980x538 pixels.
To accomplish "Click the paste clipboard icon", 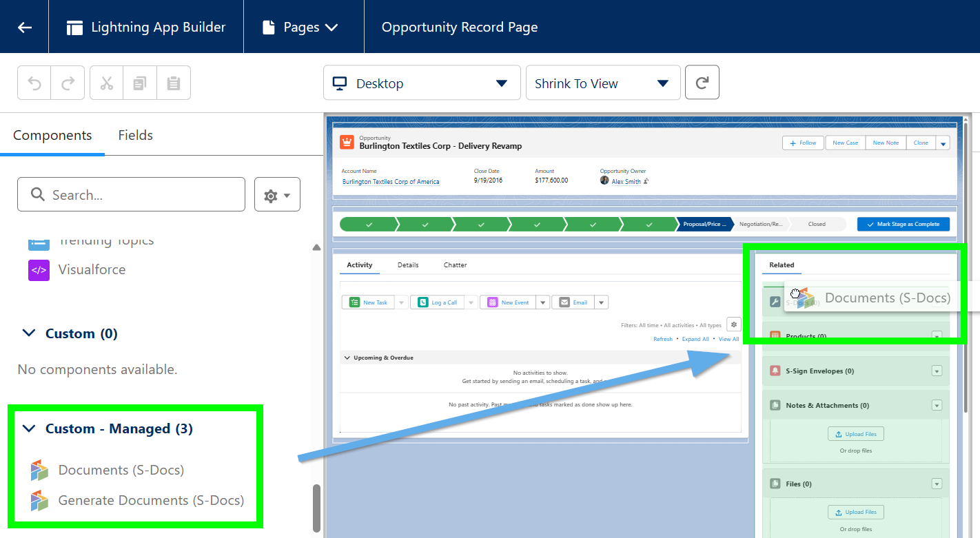I will click(x=174, y=83).
